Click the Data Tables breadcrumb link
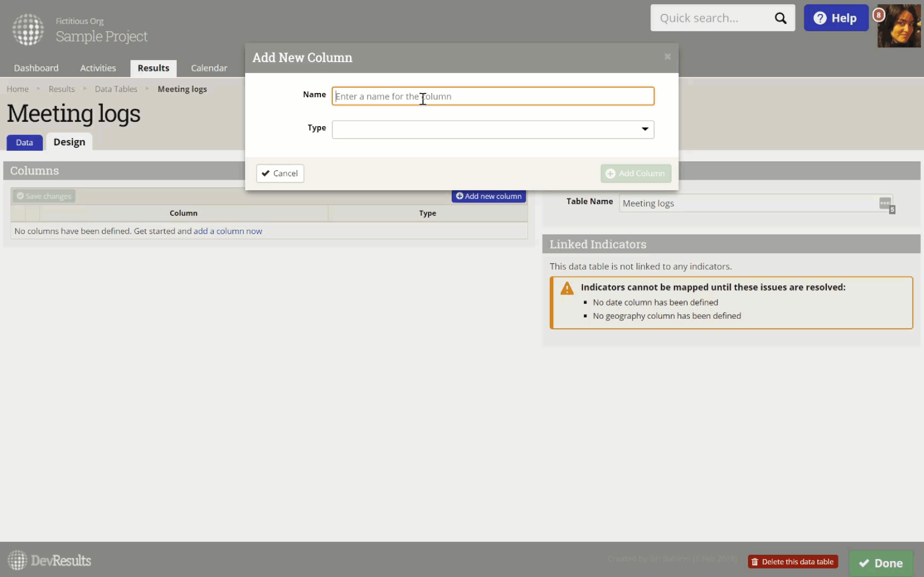Image resolution: width=924 pixels, height=577 pixels. coord(116,89)
